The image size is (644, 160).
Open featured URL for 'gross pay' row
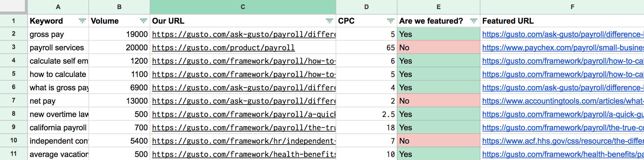[x=563, y=34]
